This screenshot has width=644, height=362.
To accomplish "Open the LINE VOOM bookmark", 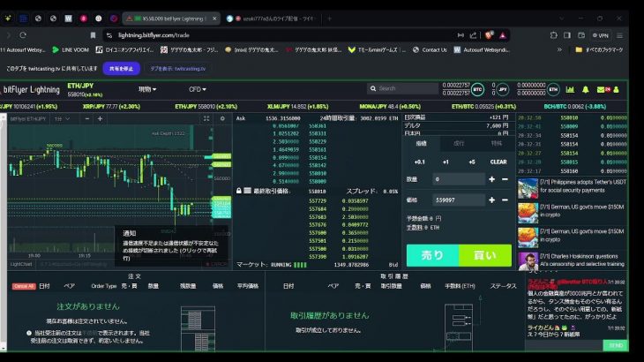I will point(71,49).
